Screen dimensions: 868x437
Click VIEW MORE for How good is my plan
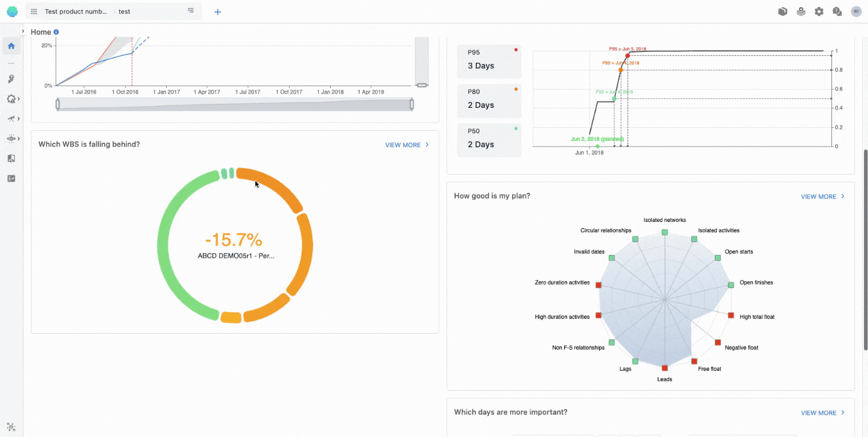822,196
